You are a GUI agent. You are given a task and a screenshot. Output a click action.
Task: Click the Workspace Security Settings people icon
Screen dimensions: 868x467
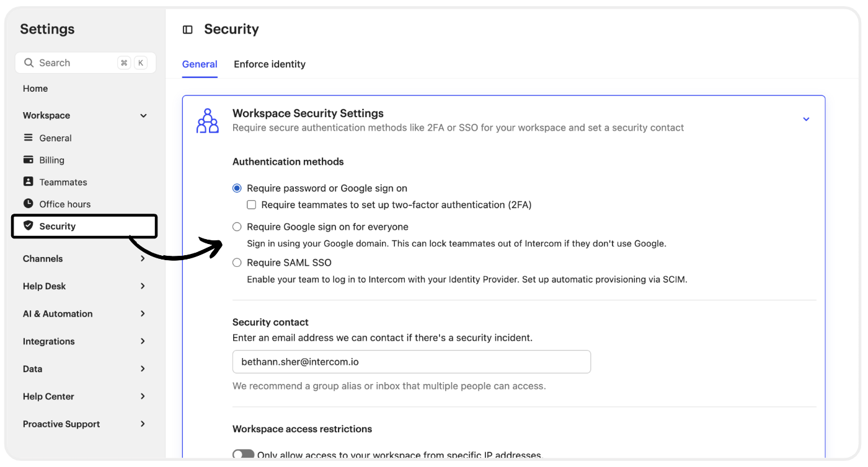(208, 121)
